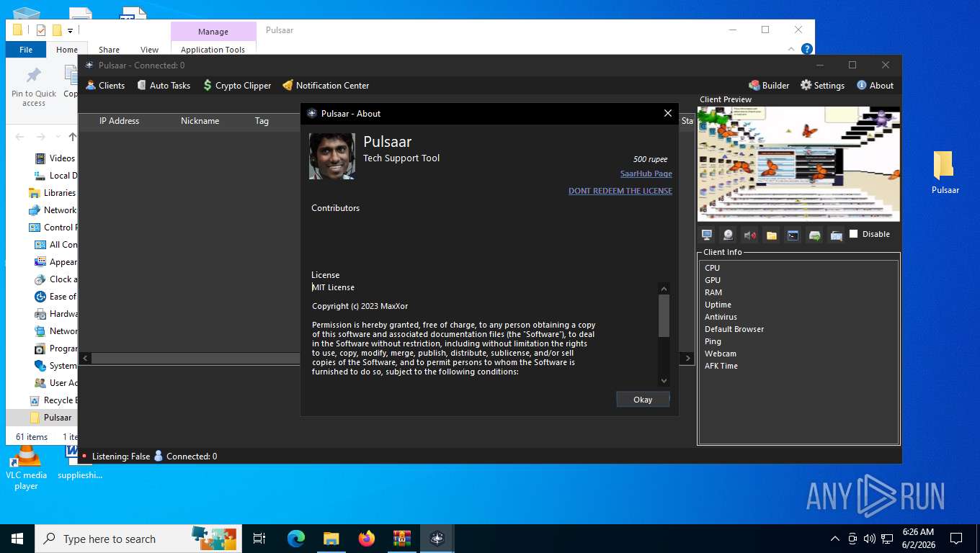Click the license text scroll-down arrow
Viewport: 980px width, 553px height.
(x=664, y=380)
